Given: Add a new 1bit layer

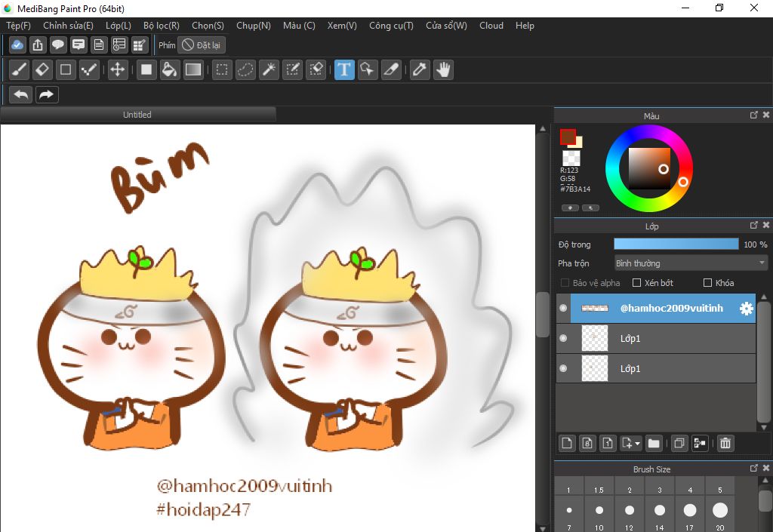Looking at the screenshot, I should 608,443.
